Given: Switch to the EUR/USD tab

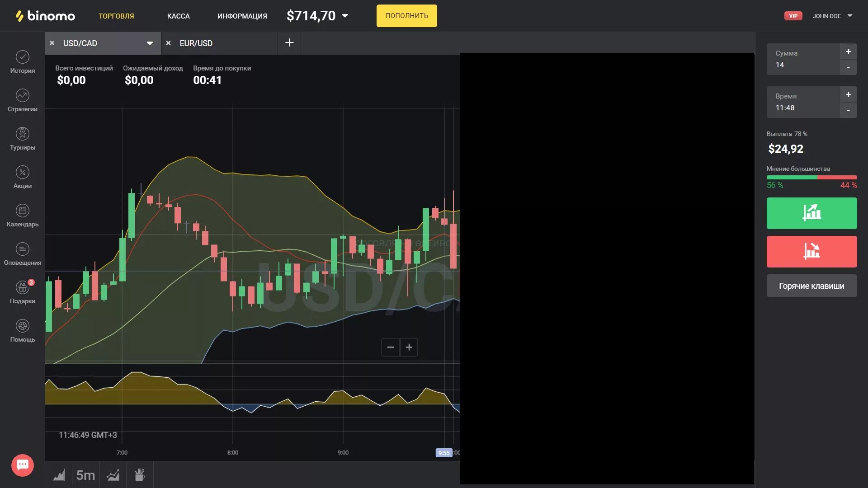Looking at the screenshot, I should coord(196,43).
